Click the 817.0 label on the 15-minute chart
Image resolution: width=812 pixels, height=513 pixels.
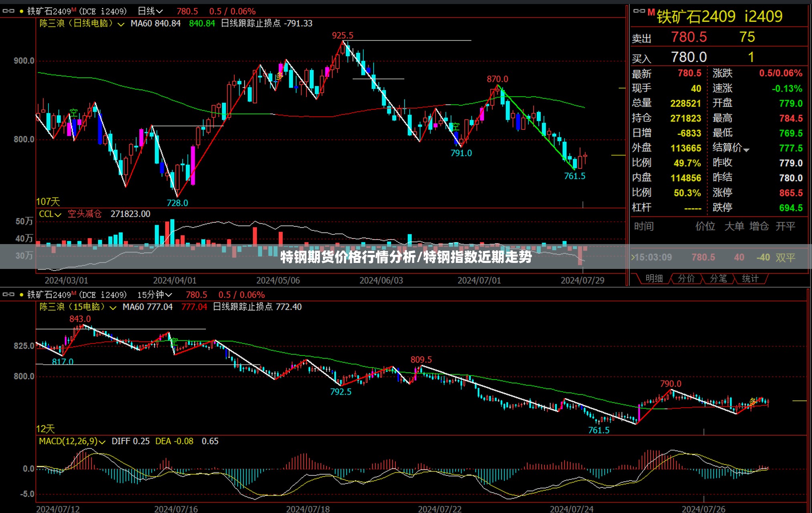[62, 362]
